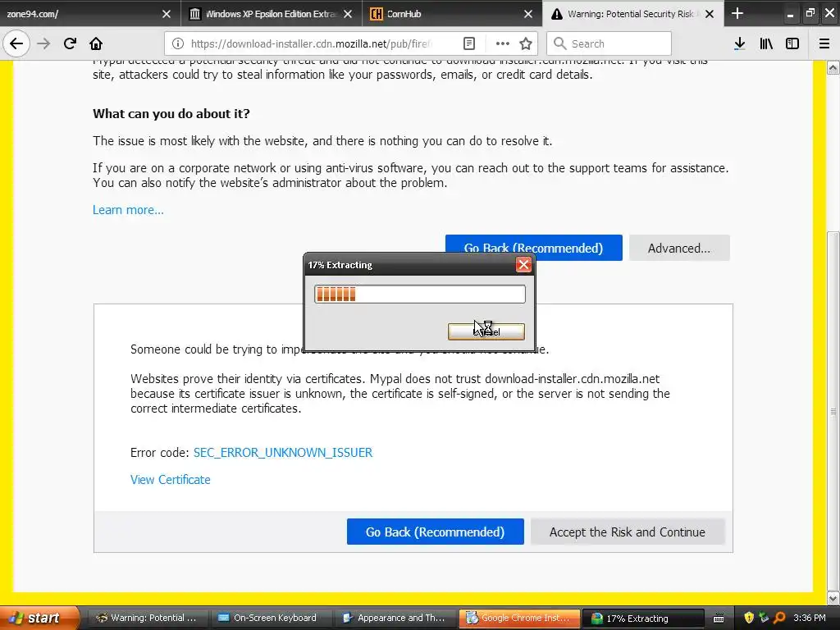This screenshot has width=840, height=630.
Task: Open a new tab with plus
Action: (x=737, y=13)
